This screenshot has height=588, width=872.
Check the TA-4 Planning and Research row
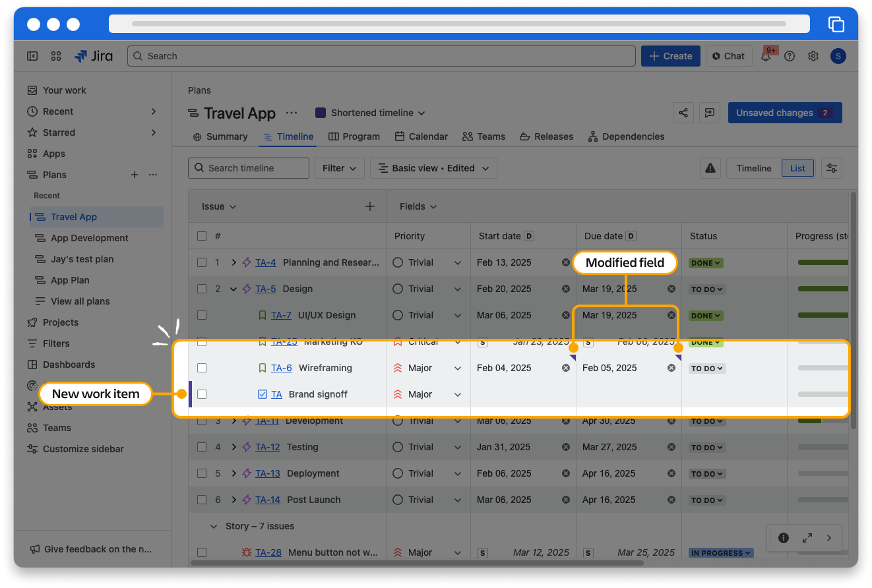point(202,262)
